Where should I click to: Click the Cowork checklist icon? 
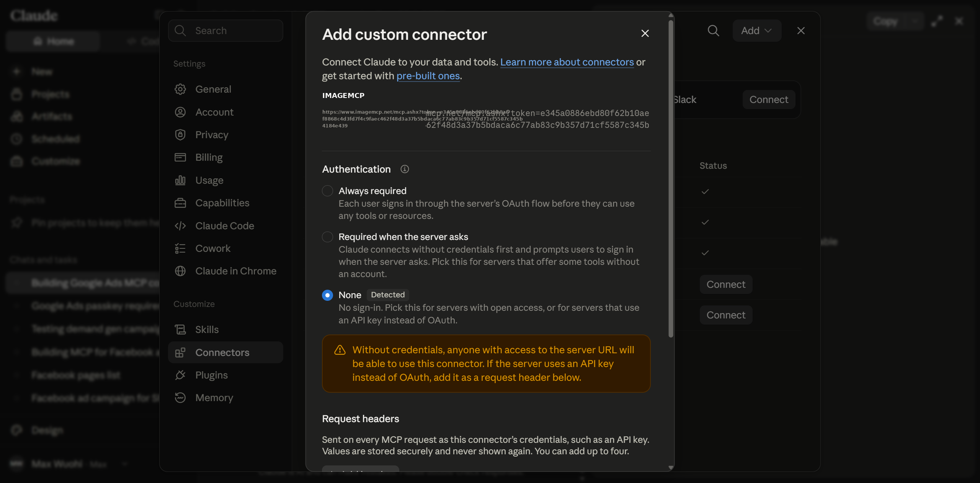click(x=180, y=248)
